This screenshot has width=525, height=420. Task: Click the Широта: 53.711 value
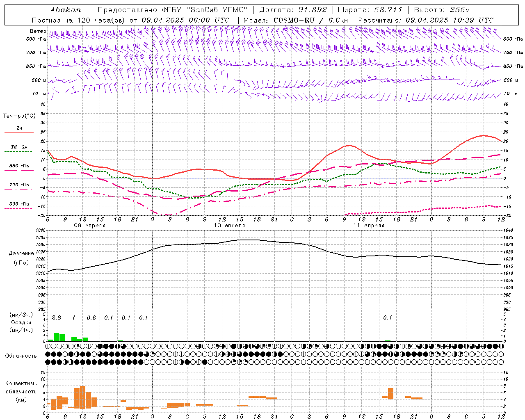tap(370, 10)
